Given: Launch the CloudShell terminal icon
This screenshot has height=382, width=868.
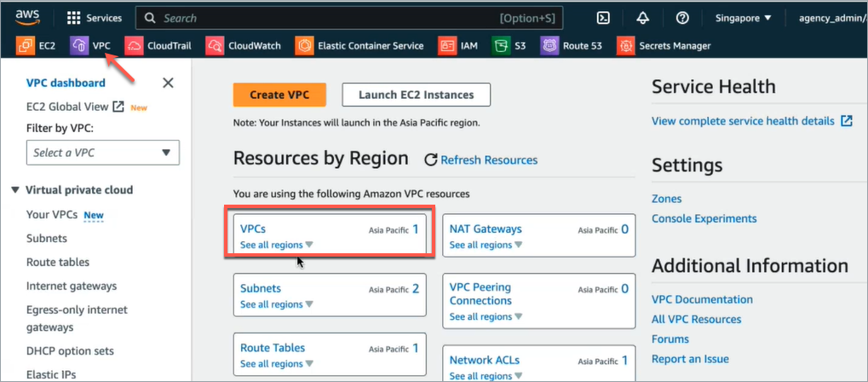Looking at the screenshot, I should click(603, 18).
